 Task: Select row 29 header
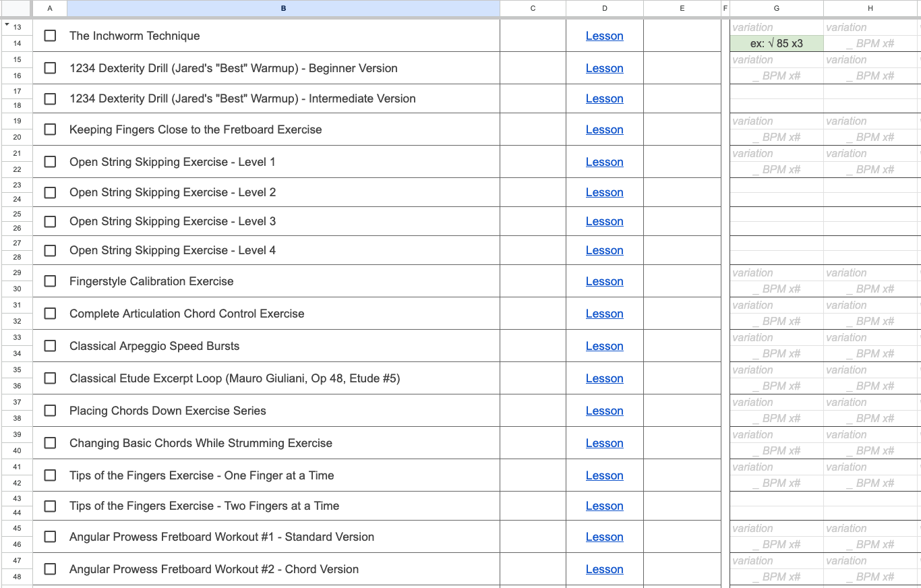point(17,272)
